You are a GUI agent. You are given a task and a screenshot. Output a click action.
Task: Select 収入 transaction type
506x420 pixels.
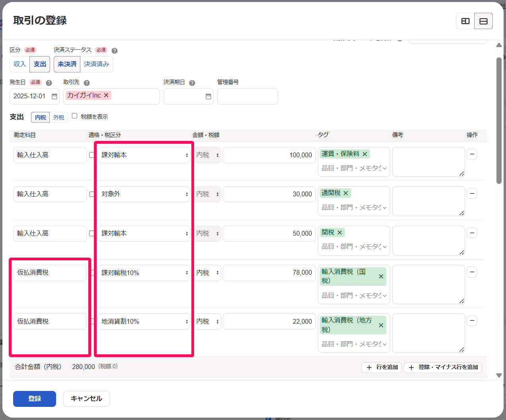(x=19, y=64)
